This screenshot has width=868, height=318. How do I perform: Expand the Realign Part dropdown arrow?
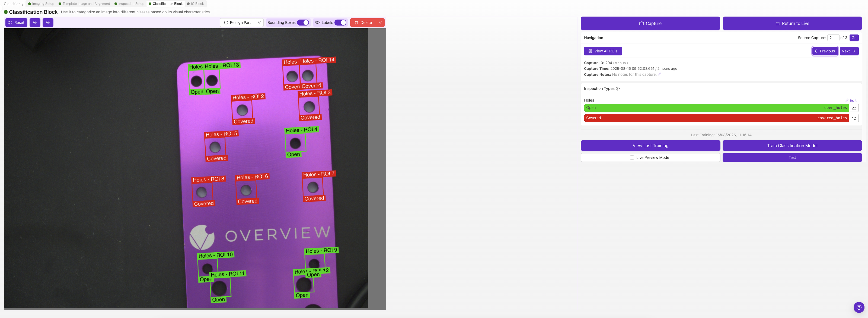click(259, 22)
